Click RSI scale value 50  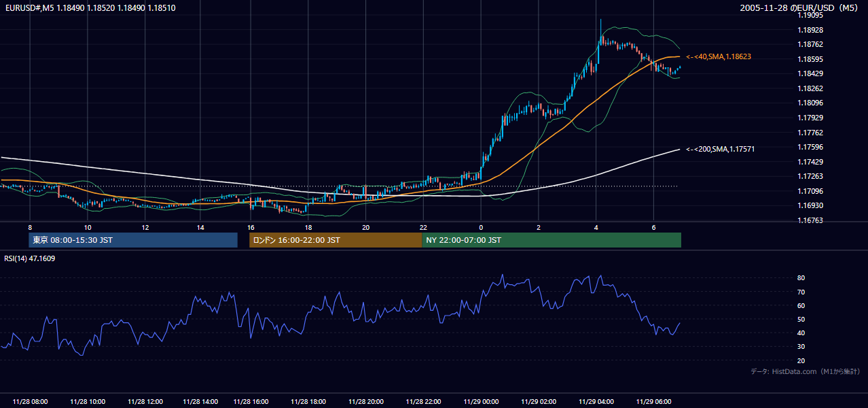pyautogui.click(x=801, y=319)
